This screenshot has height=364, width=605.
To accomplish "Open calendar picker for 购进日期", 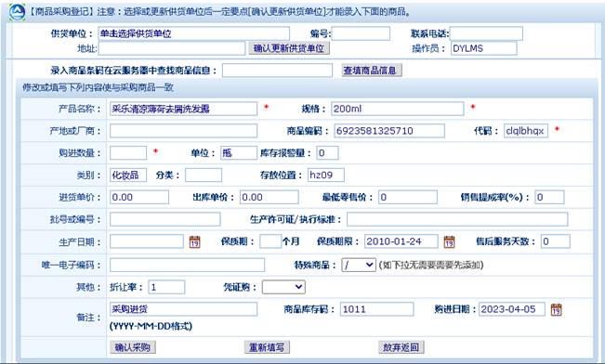I will [x=556, y=309].
